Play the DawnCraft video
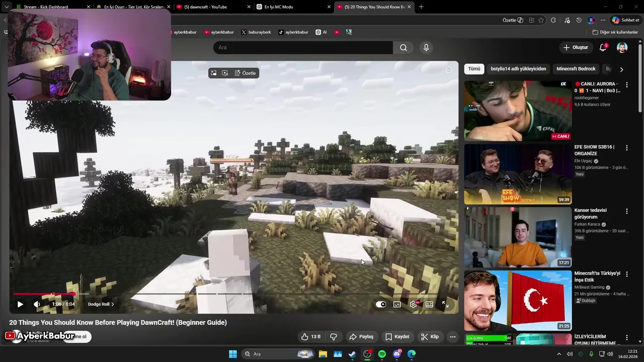Viewport: 644px width, 362px height. (x=20, y=304)
